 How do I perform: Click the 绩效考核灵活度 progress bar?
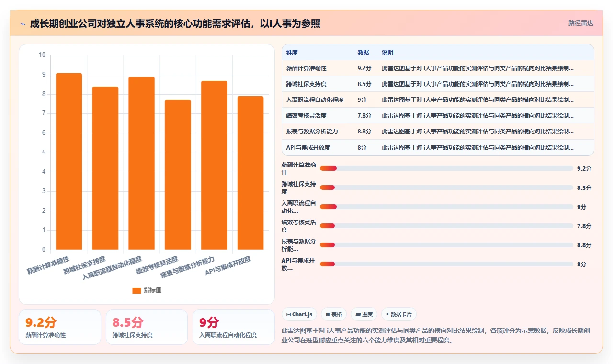coord(446,226)
